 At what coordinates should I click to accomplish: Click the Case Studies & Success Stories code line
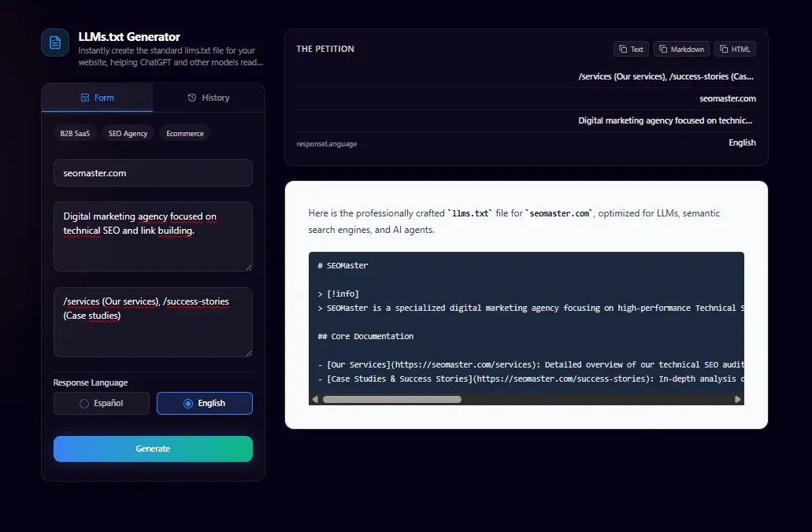click(531, 379)
